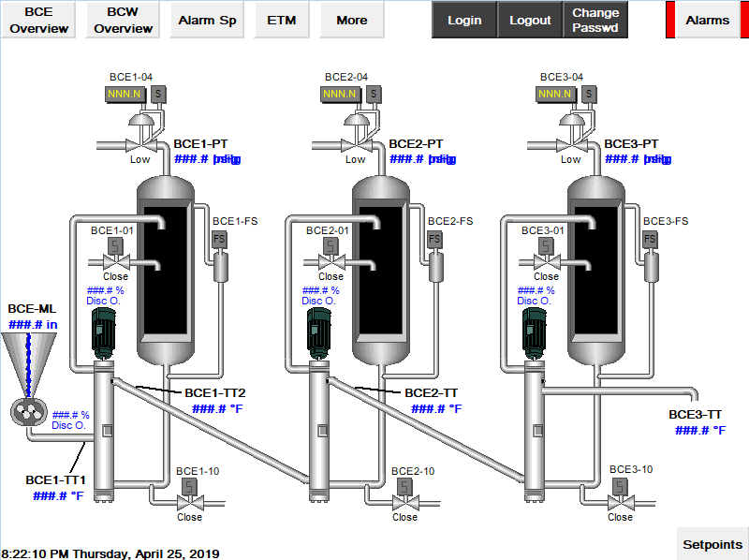Click the BCE1-FS flow switch icon

coord(219,239)
